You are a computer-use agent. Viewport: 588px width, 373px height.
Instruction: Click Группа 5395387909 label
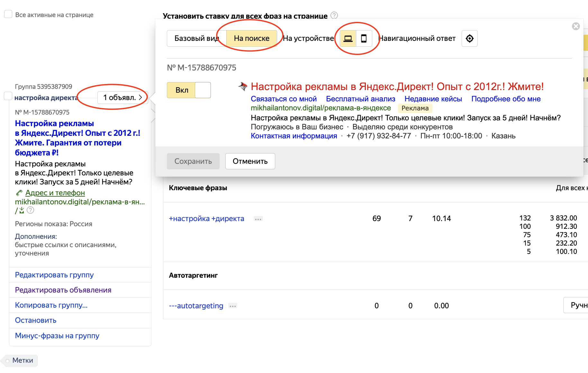click(43, 87)
